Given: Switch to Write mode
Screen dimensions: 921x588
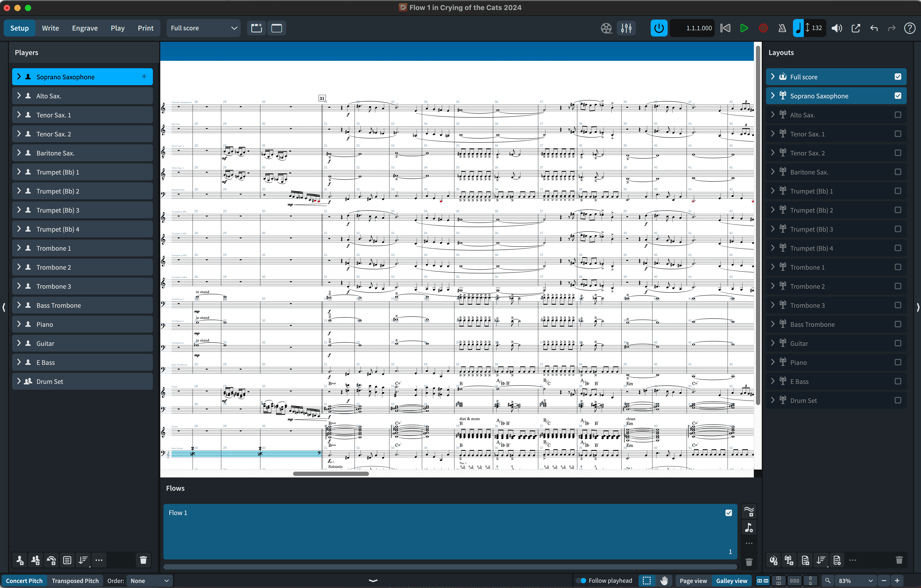Looking at the screenshot, I should pyautogui.click(x=51, y=28).
